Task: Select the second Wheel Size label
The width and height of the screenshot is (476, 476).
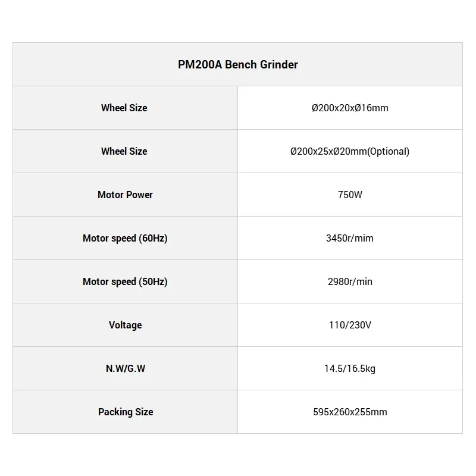Action: coord(124,151)
